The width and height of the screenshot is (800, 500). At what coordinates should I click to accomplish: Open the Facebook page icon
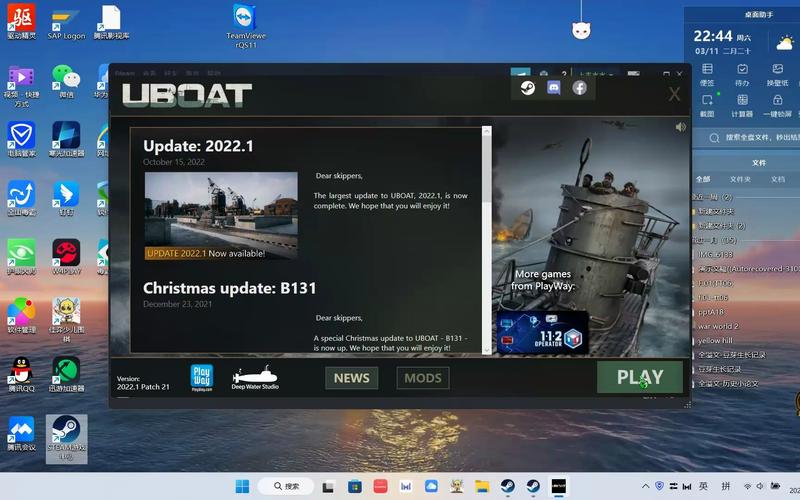579,88
